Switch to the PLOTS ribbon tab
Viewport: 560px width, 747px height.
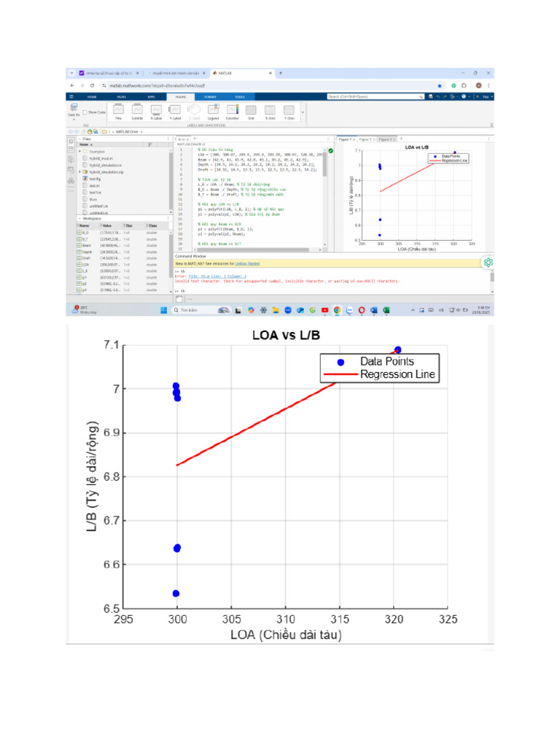[122, 97]
